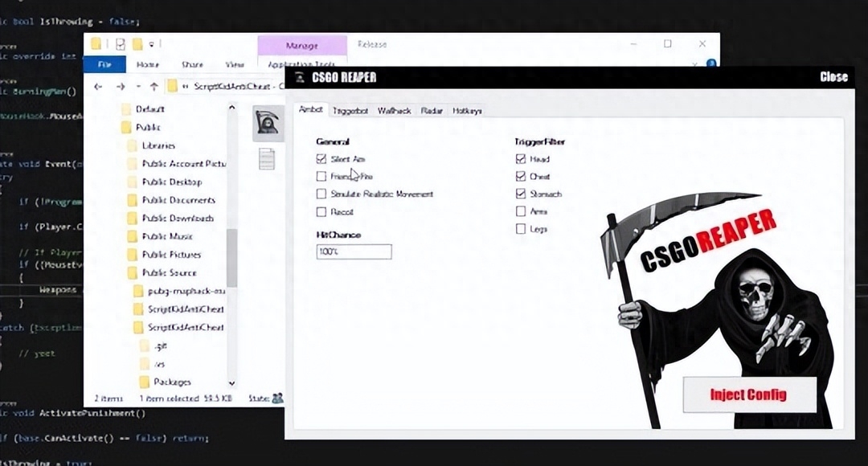Click the Manage tab in Explorer
The image size is (868, 466).
click(302, 45)
